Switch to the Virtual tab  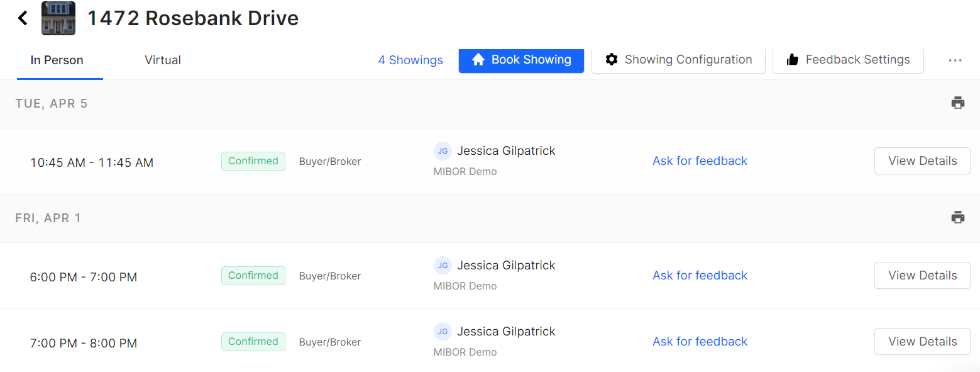163,60
